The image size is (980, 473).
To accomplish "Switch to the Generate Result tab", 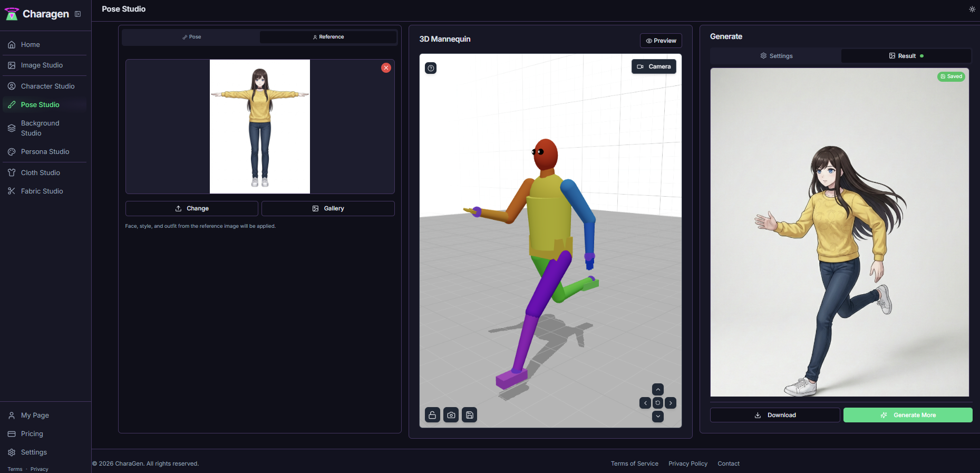I will 906,56.
